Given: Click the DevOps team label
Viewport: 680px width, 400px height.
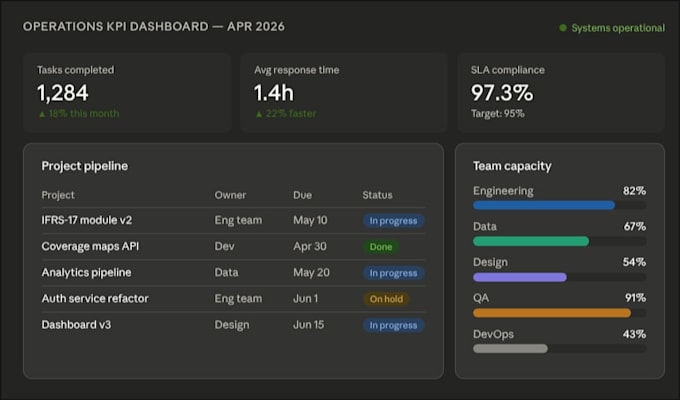Looking at the screenshot, I should (494, 334).
